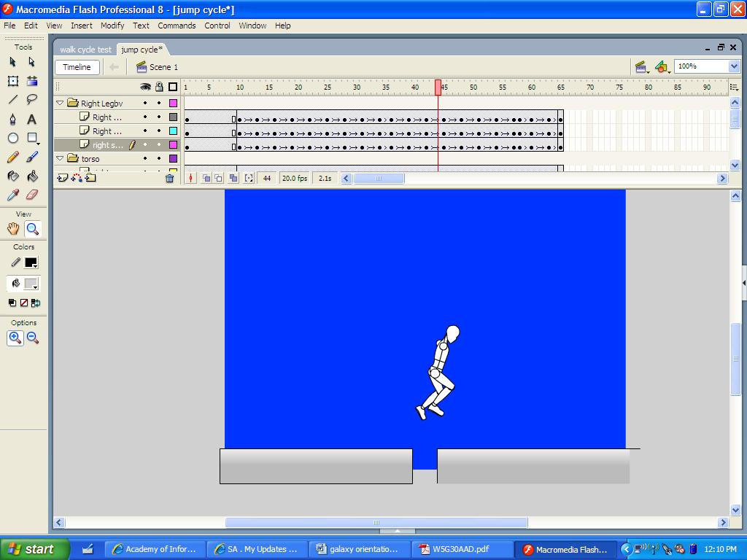Screen dimensions: 747x560
Task: Enable the Onion Skin button
Action: click(206, 178)
